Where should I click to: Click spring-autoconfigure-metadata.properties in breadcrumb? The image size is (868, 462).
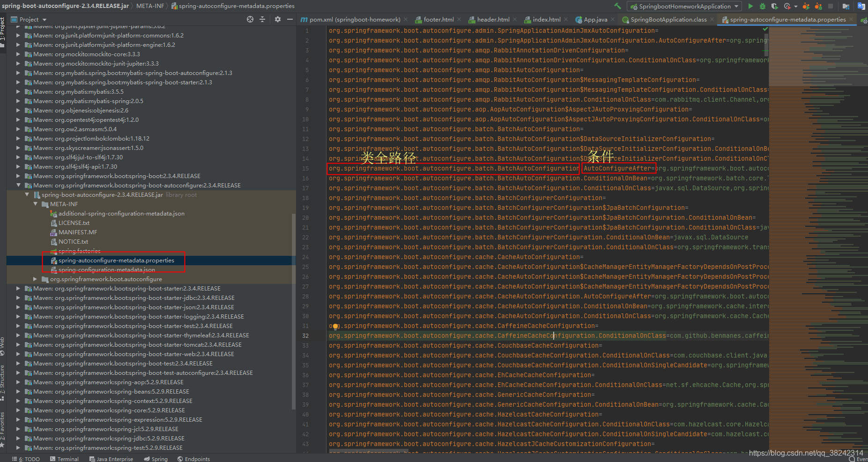[x=233, y=6]
